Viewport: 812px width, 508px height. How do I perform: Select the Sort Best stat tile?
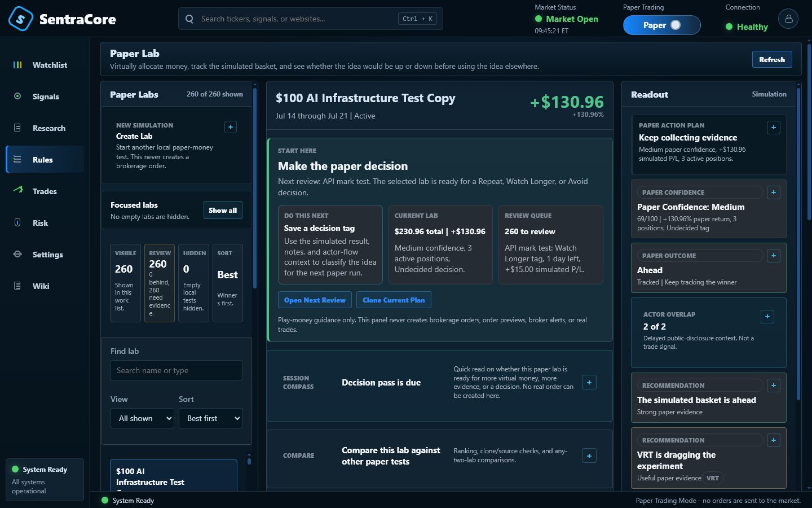pos(228,283)
